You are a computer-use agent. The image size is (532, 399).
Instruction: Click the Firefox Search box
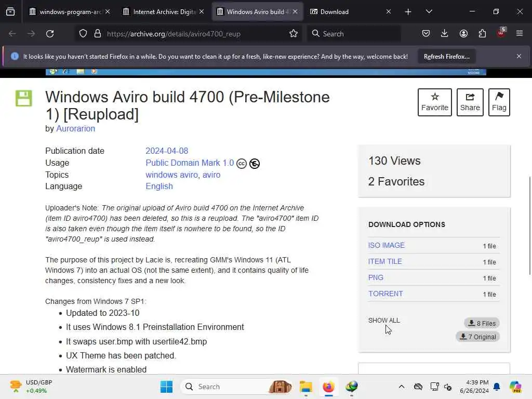(354, 34)
